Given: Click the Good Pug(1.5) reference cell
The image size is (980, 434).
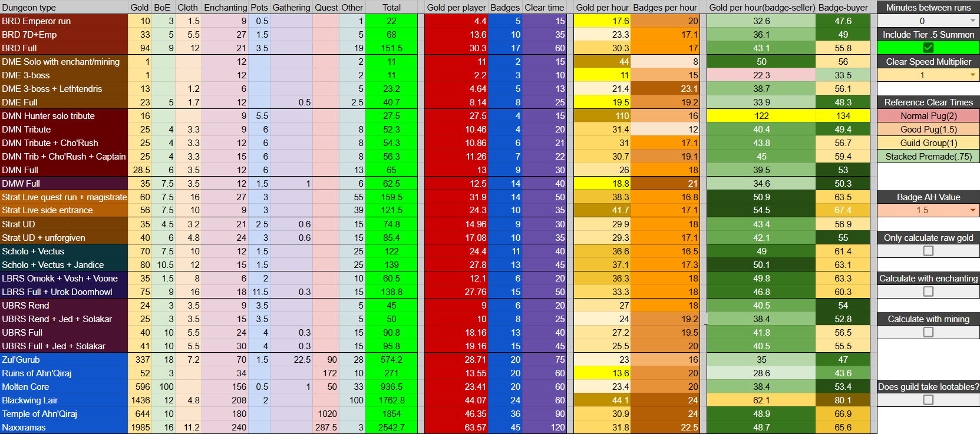Looking at the screenshot, I should click(x=928, y=130).
